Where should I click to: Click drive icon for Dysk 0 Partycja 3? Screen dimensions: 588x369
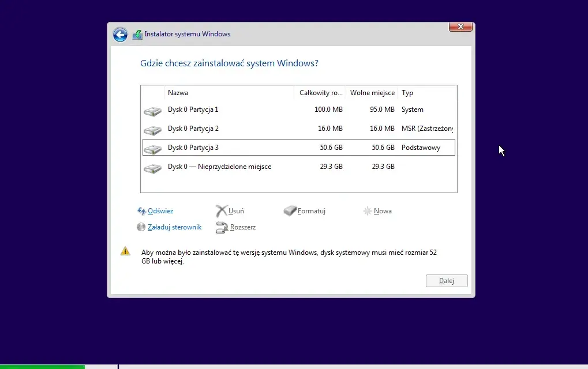point(152,149)
